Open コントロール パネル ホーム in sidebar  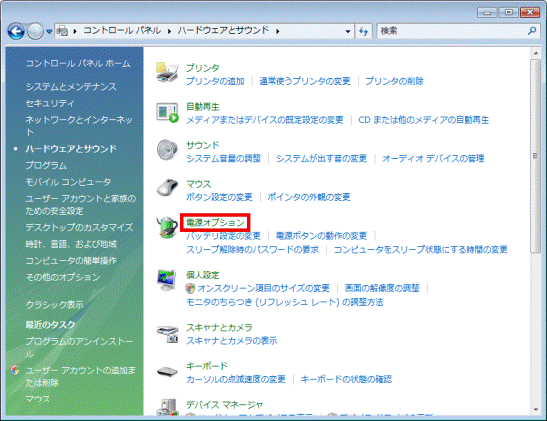(x=78, y=63)
